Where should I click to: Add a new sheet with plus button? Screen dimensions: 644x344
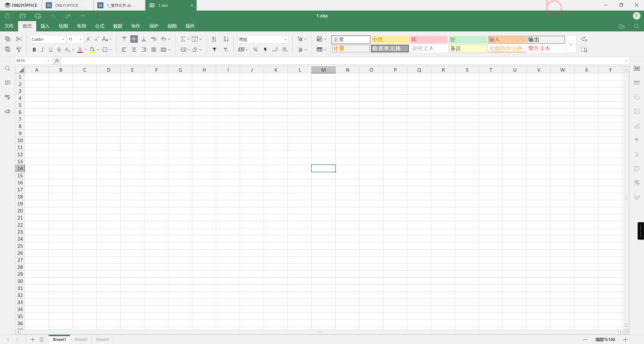click(x=33, y=340)
